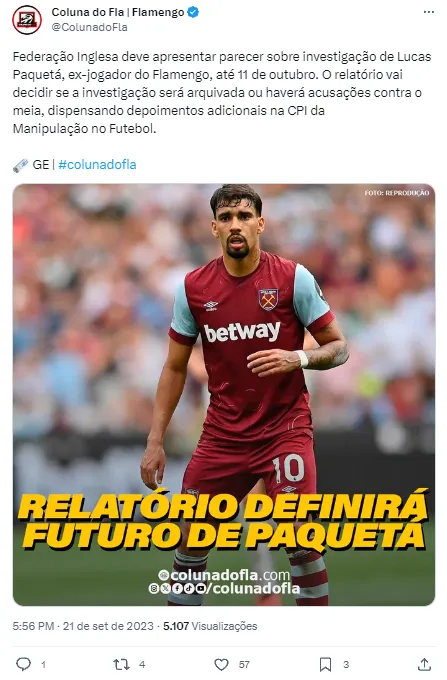Click the reply count number 1
The width and height of the screenshot is (447, 680).
coord(43,664)
